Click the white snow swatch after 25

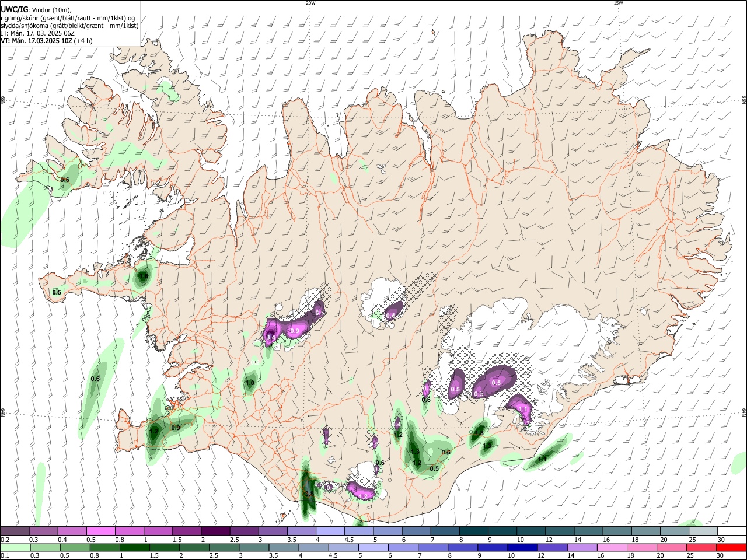coord(732,531)
